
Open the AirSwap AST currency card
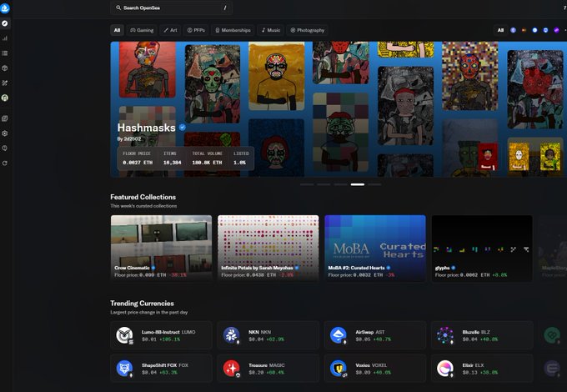click(374, 335)
